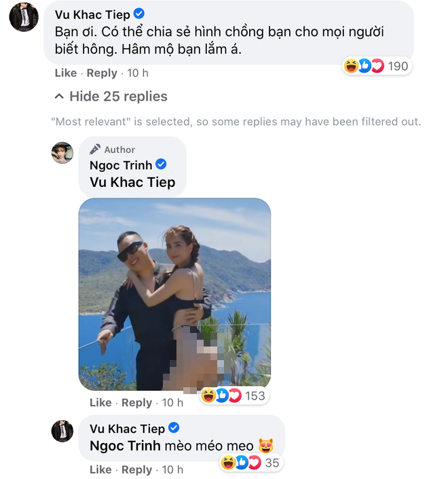Viewport: 448px width, 479px height.
Task: Reply to Ngoc Trinh's photo comment
Action: 136,402
